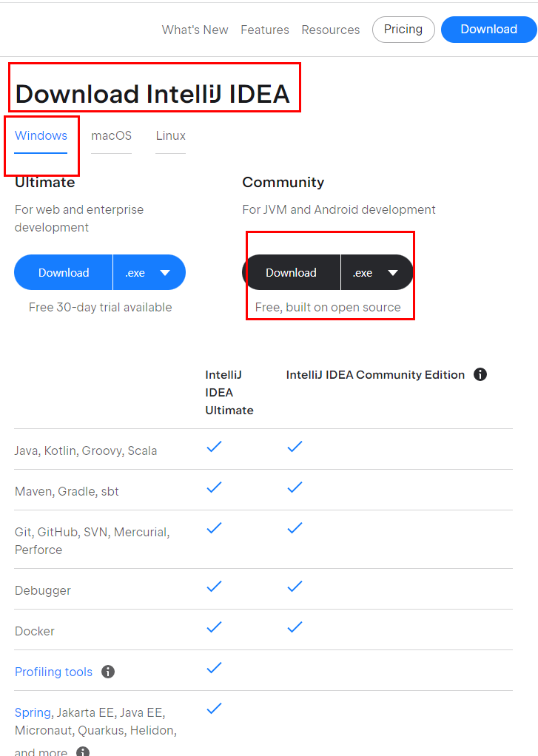Click the Community checkmark for Maven, Gradle row
This screenshot has width=538, height=756.
[x=295, y=487]
